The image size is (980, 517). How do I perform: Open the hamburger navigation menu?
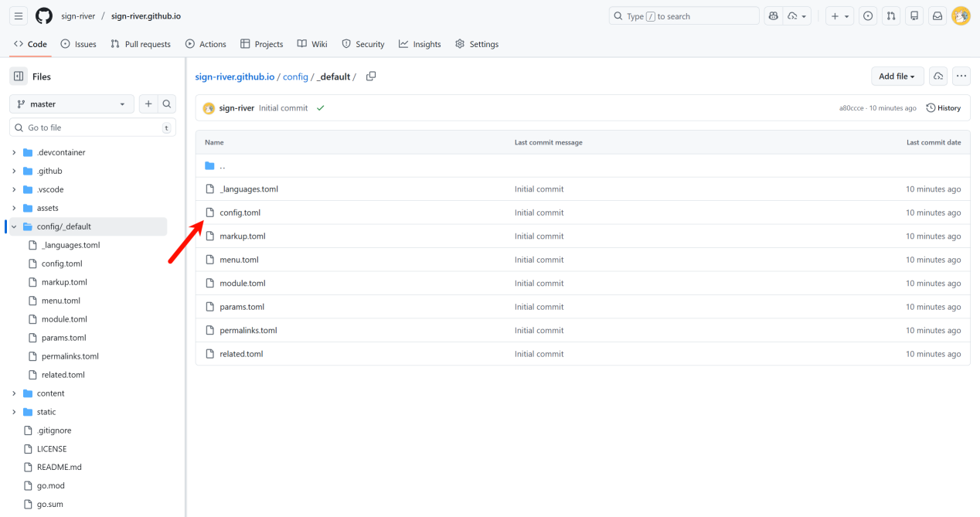pos(19,16)
